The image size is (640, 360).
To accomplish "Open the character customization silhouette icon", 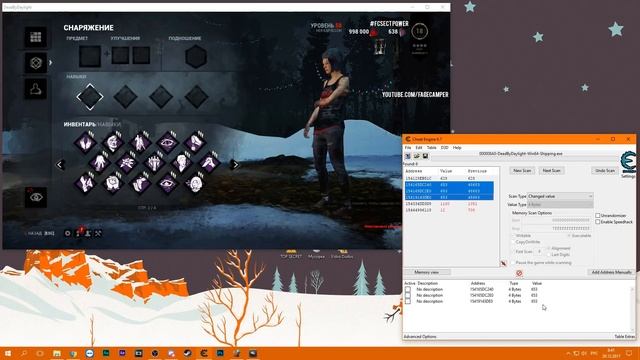I will (36, 89).
